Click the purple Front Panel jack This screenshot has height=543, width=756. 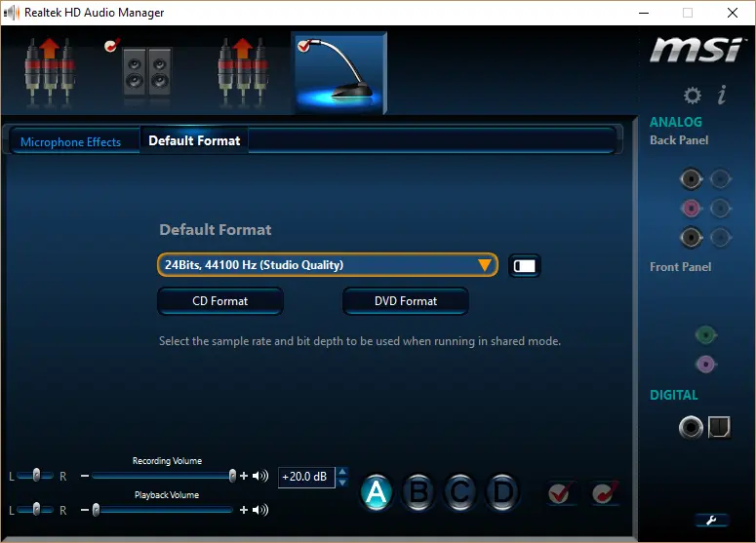(x=706, y=365)
